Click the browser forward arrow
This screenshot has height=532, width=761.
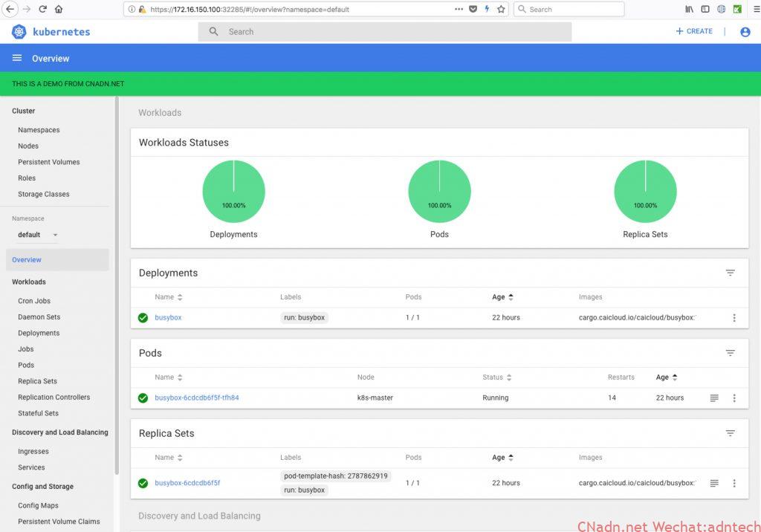click(x=27, y=9)
